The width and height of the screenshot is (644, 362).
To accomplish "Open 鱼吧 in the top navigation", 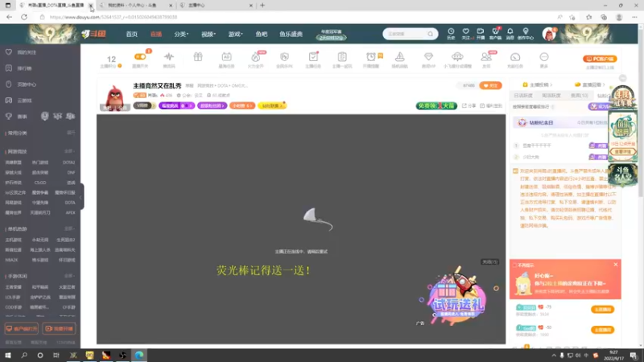I will point(261,34).
